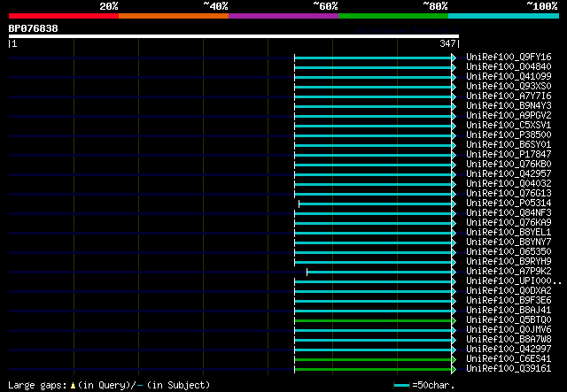Select the UniRef100_C5XSV1 label
Screen dimensions: 567x392
[509, 125]
